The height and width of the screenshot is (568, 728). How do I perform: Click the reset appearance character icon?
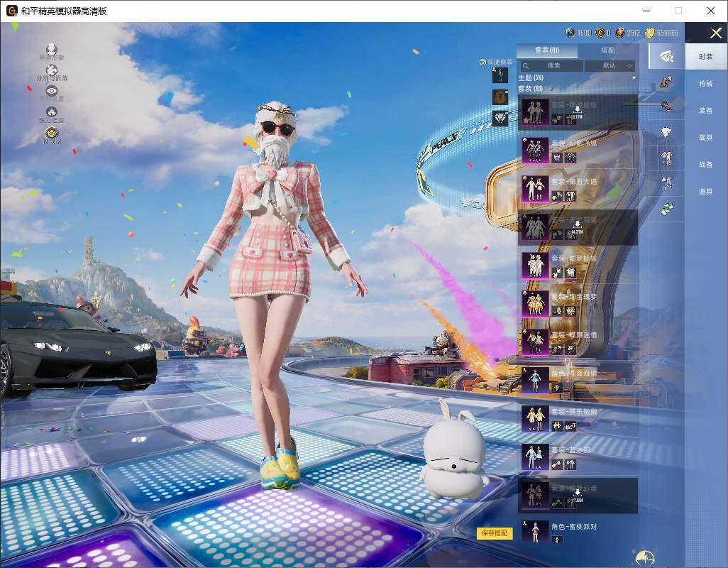pos(52,49)
